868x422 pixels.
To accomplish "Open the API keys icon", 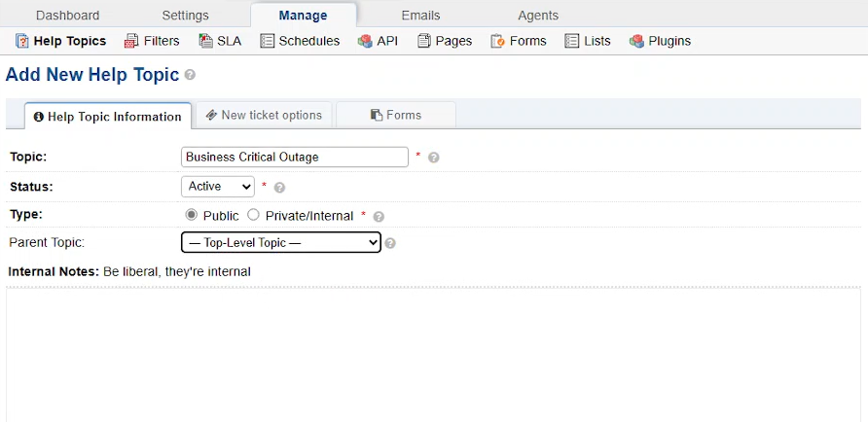I will pyautogui.click(x=365, y=41).
